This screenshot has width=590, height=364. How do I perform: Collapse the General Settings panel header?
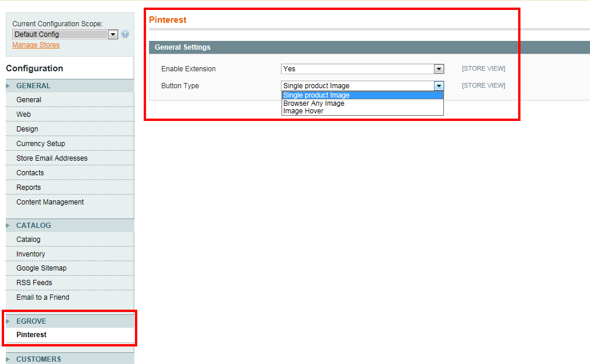point(370,47)
